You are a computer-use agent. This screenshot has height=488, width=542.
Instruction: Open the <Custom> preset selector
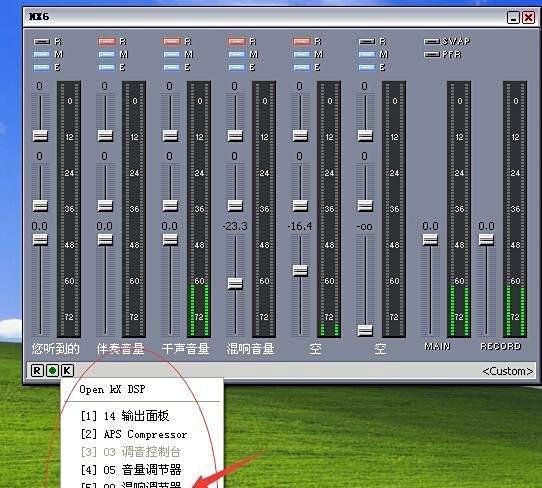[x=507, y=371]
